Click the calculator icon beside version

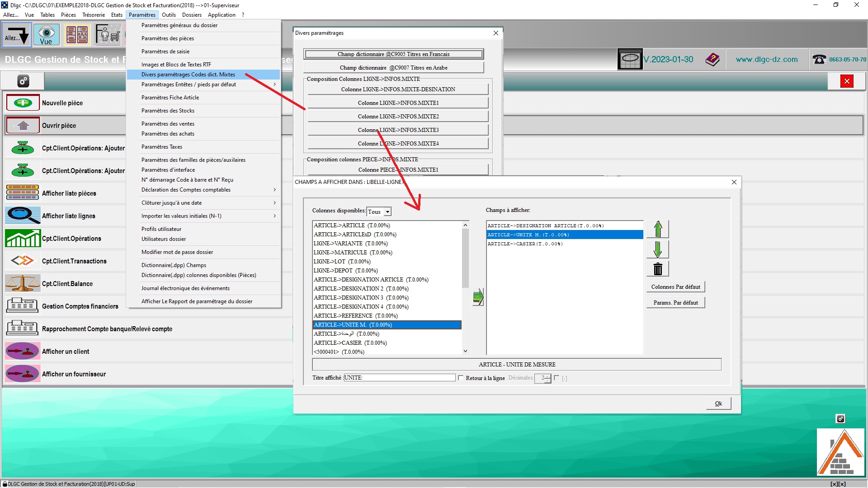(630, 59)
